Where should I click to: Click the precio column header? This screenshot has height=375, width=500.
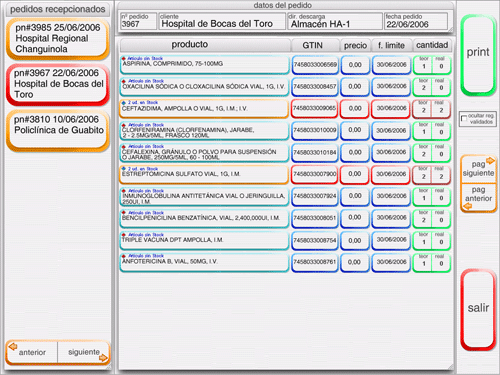[355, 45]
